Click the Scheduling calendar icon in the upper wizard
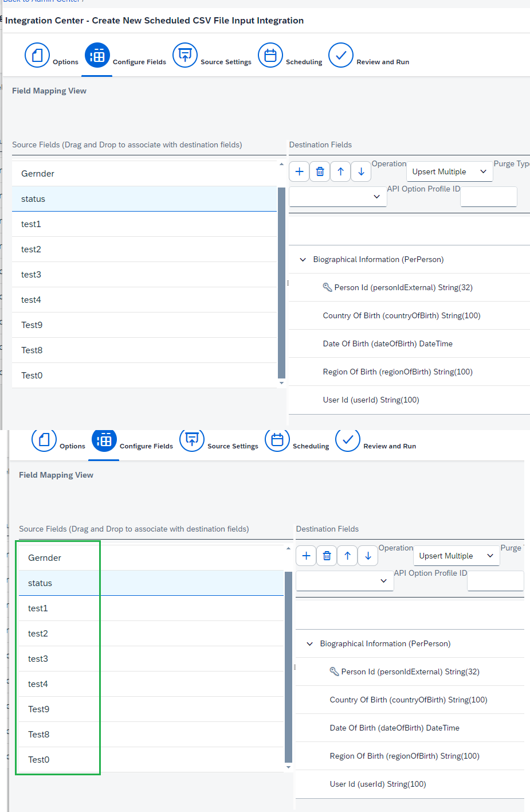 (x=270, y=56)
